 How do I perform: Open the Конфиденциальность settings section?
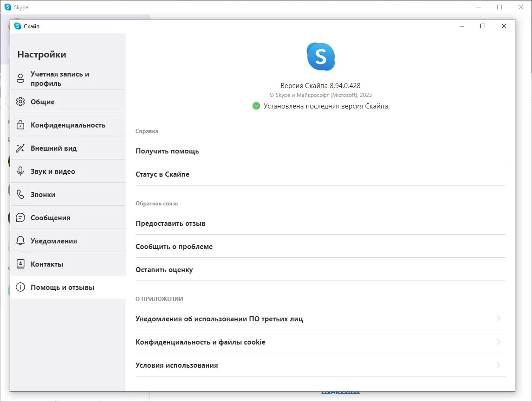tap(68, 125)
